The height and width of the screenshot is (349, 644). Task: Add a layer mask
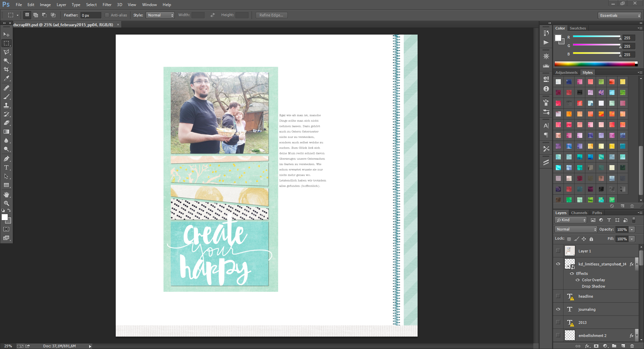pos(596,346)
